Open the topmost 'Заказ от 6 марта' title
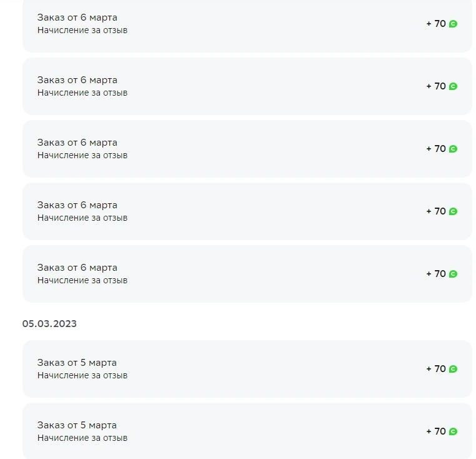The width and height of the screenshot is (476, 459). pyautogui.click(x=77, y=18)
